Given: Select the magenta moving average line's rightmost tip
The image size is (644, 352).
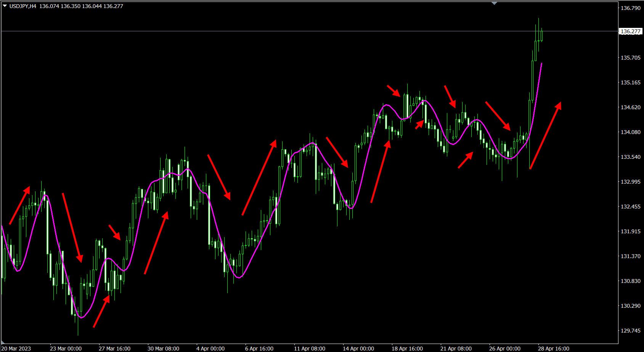Looking at the screenshot, I should tap(541, 64).
